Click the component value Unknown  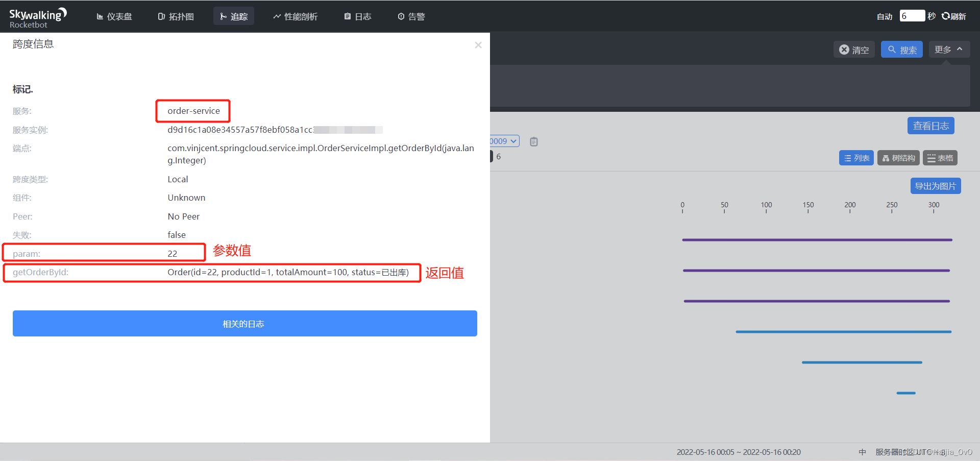click(186, 198)
